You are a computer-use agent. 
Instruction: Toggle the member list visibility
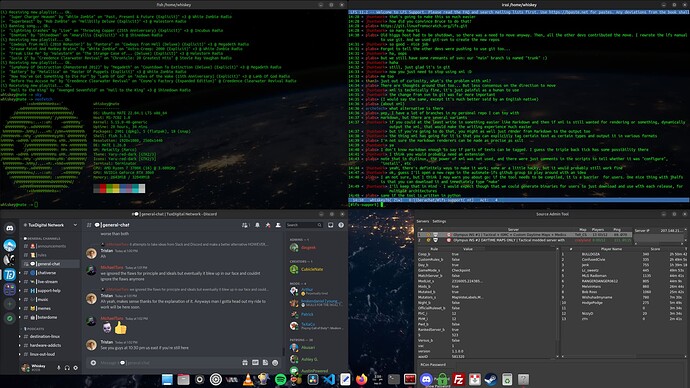point(278,225)
